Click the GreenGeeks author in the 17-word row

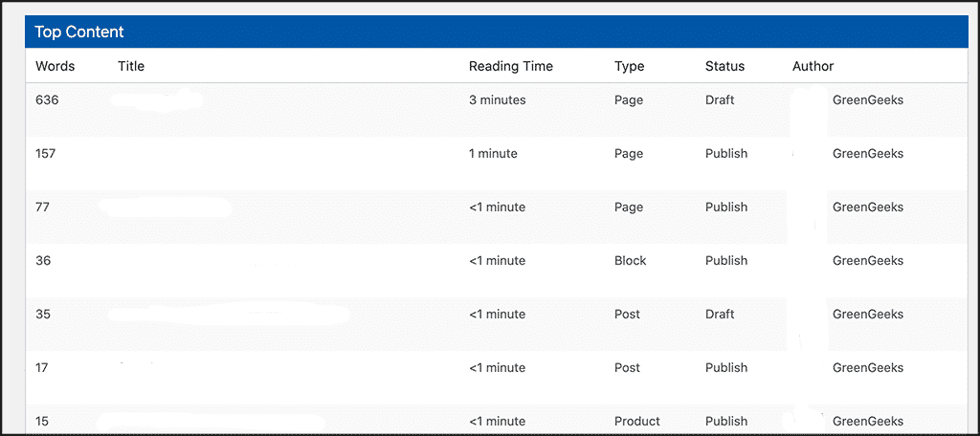[x=868, y=368]
